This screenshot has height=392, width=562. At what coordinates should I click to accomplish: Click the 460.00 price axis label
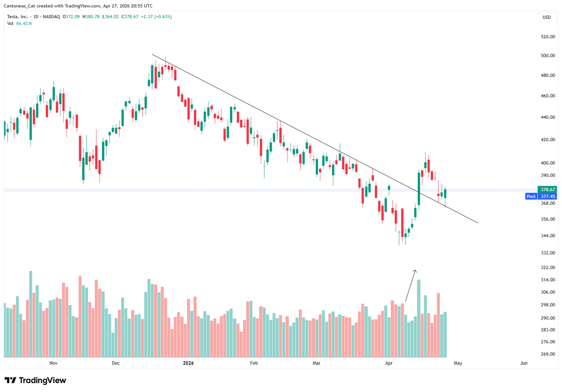pos(547,96)
